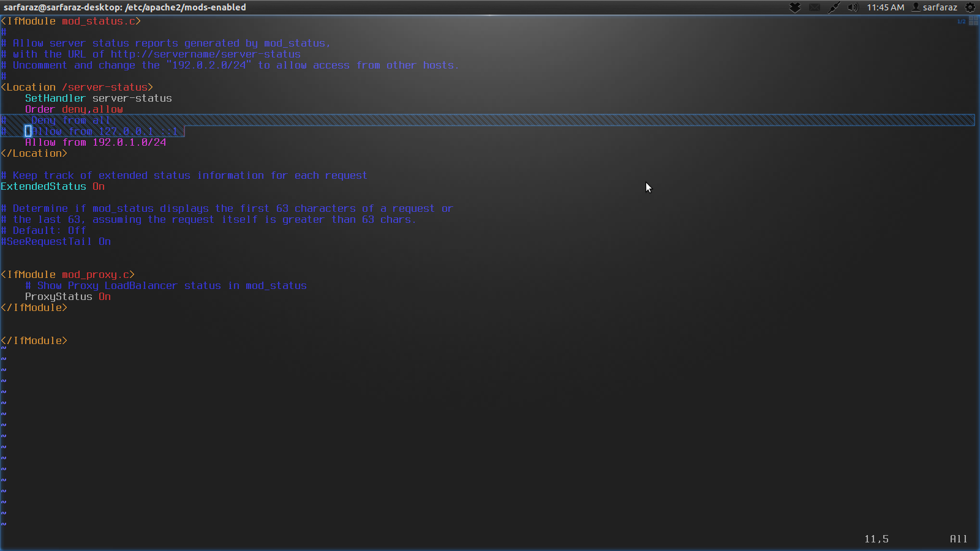Viewport: 980px width, 551px height.
Task: Click the 'Allow server status reports' comment
Action: (171, 43)
